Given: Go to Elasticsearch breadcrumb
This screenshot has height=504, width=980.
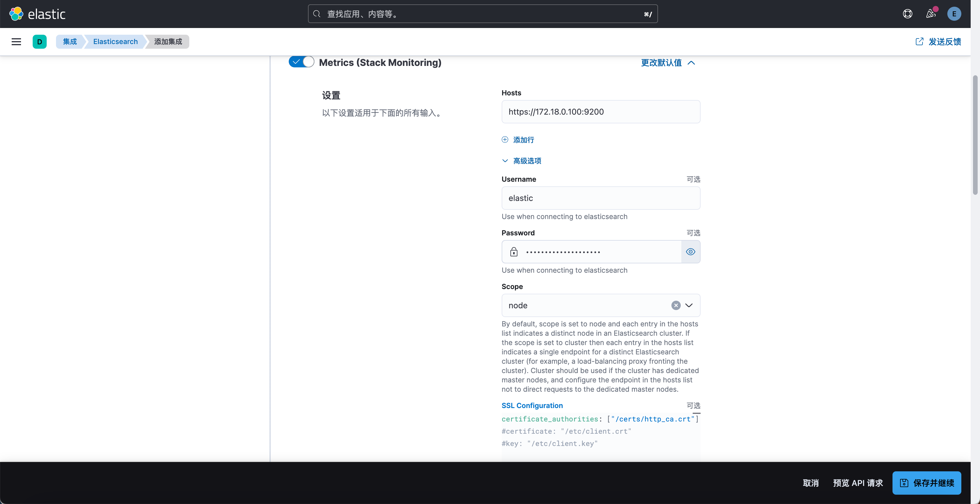Looking at the screenshot, I should (115, 42).
